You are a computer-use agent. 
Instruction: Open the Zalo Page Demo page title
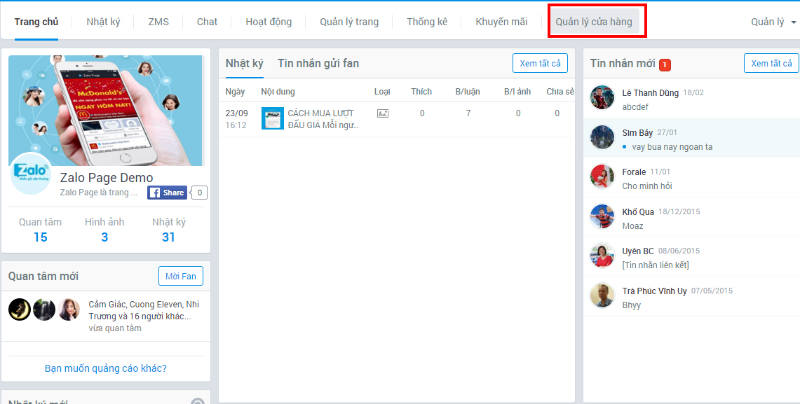[107, 178]
